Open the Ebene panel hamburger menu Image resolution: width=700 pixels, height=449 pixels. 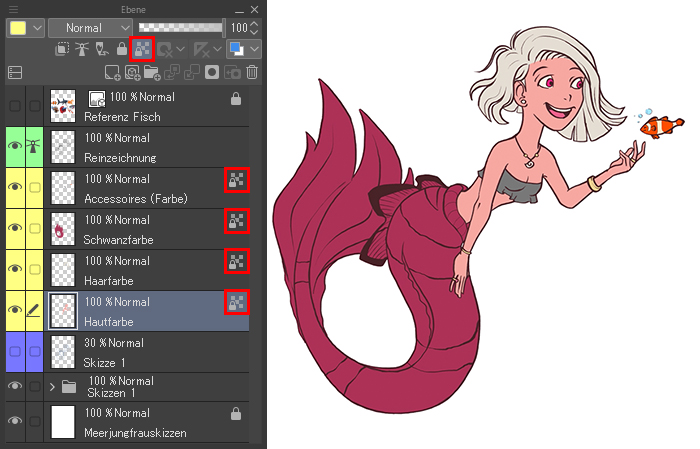tap(13, 9)
